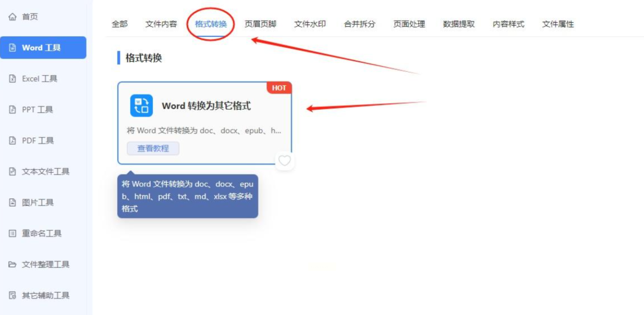Image resolution: width=644 pixels, height=315 pixels.
Task: Switch to the 文件内容 tab
Action: click(x=161, y=24)
